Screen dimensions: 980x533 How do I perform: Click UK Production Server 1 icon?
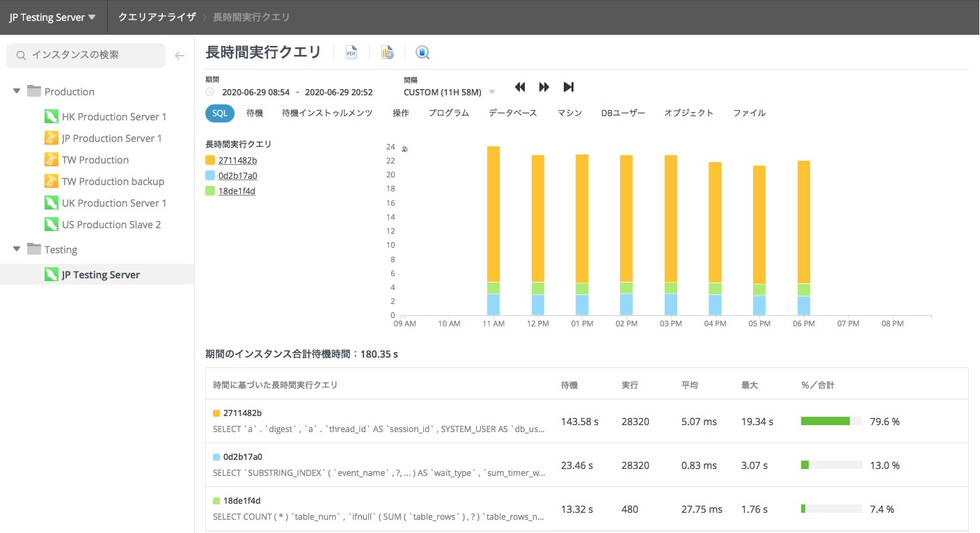51,202
